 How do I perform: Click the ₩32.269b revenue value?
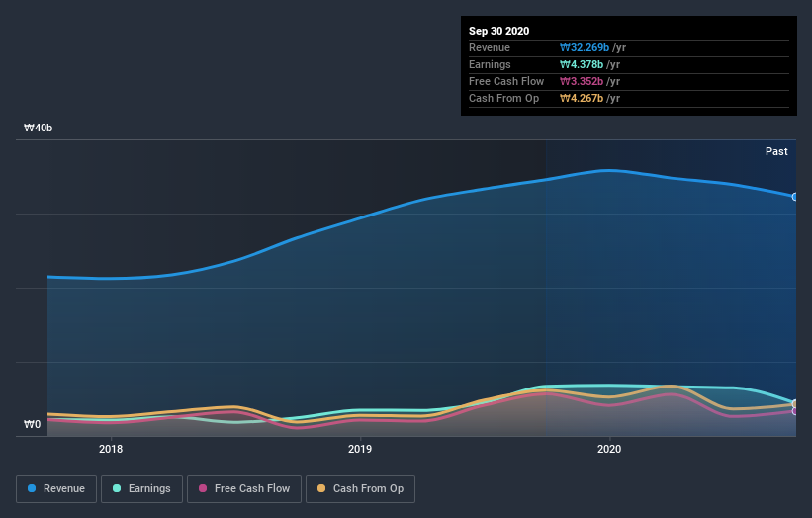point(585,47)
